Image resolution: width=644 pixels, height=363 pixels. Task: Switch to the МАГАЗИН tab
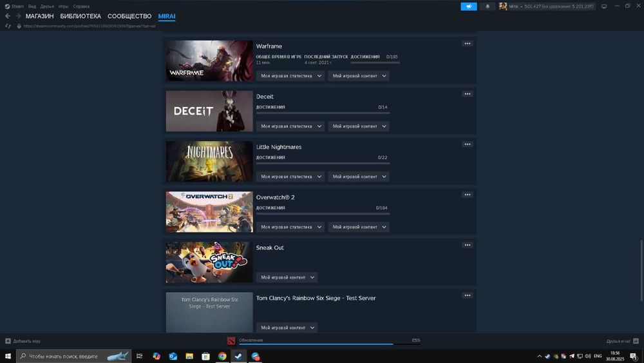click(x=39, y=16)
